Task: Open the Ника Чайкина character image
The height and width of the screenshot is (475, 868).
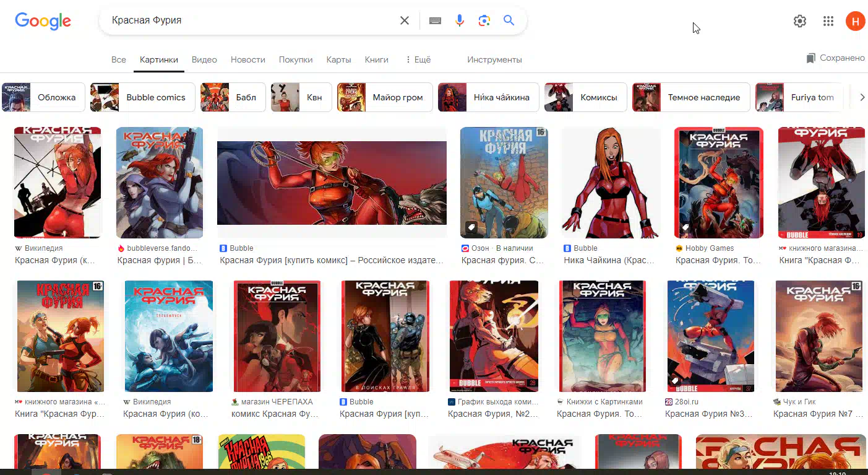Action: pos(611,183)
